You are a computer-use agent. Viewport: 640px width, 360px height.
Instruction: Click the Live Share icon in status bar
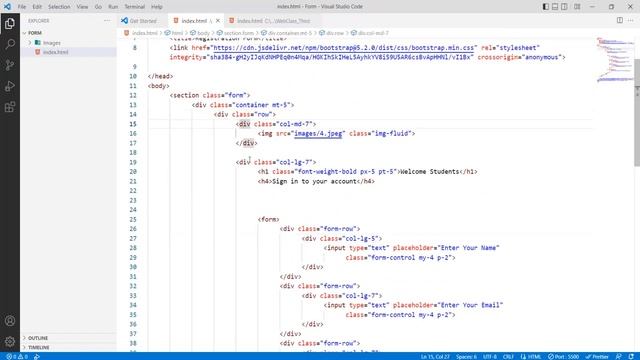tap(37, 357)
